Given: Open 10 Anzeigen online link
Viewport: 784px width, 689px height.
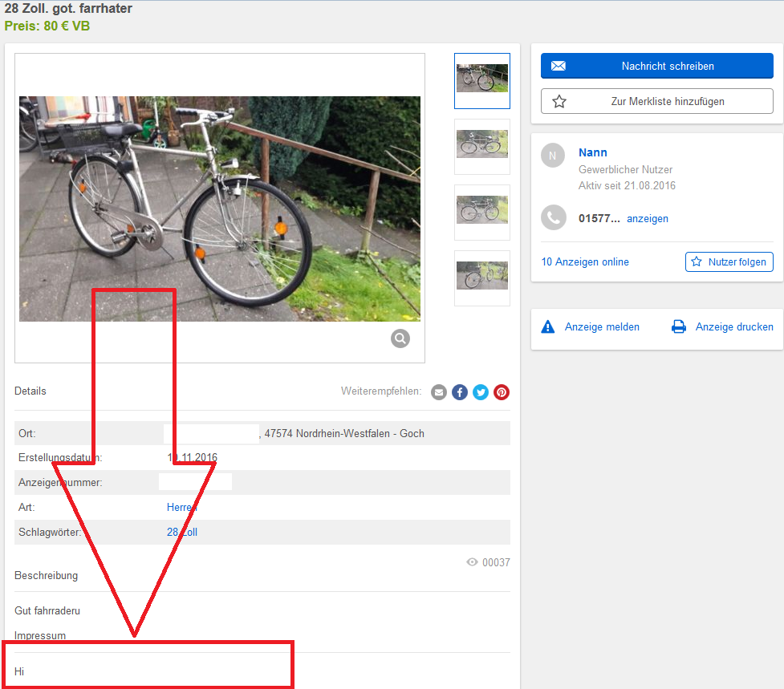Looking at the screenshot, I should pyautogui.click(x=585, y=261).
